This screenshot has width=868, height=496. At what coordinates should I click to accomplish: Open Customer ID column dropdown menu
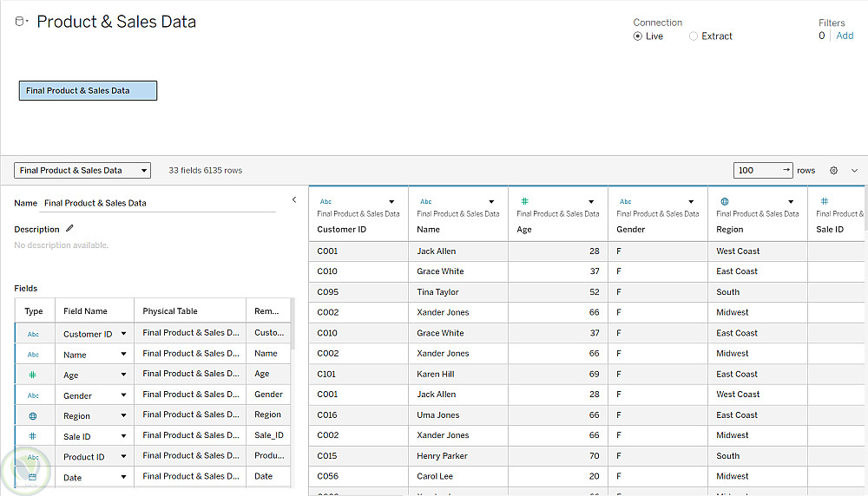click(x=391, y=202)
